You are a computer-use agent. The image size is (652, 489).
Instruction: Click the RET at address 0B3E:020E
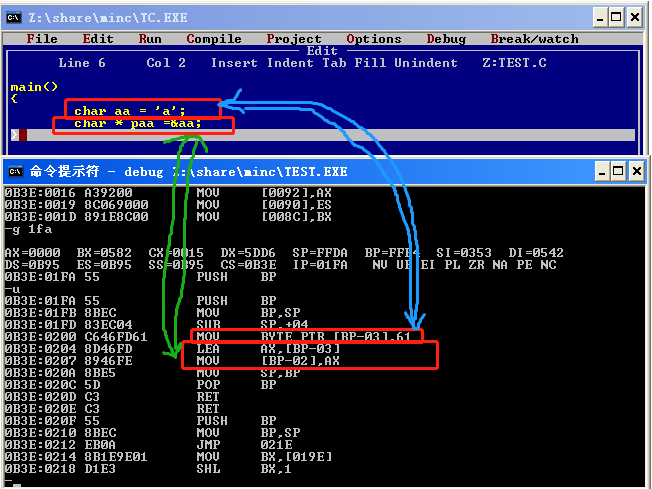(208, 409)
